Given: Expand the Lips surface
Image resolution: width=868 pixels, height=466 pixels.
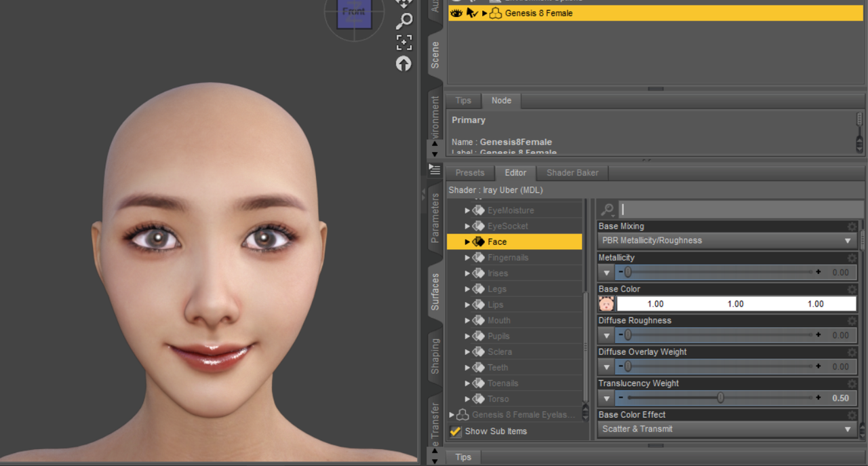Looking at the screenshot, I should click(467, 305).
